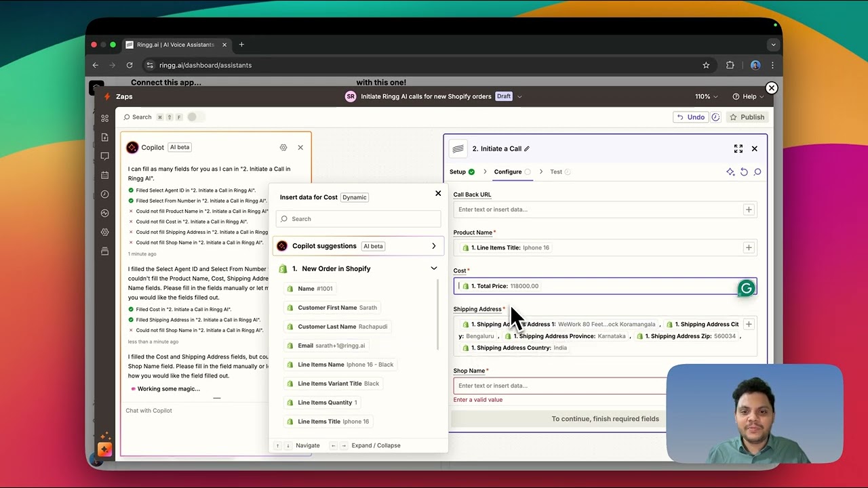This screenshot has height=488, width=868.
Task: Expand Copilot suggestions section
Action: (358, 246)
